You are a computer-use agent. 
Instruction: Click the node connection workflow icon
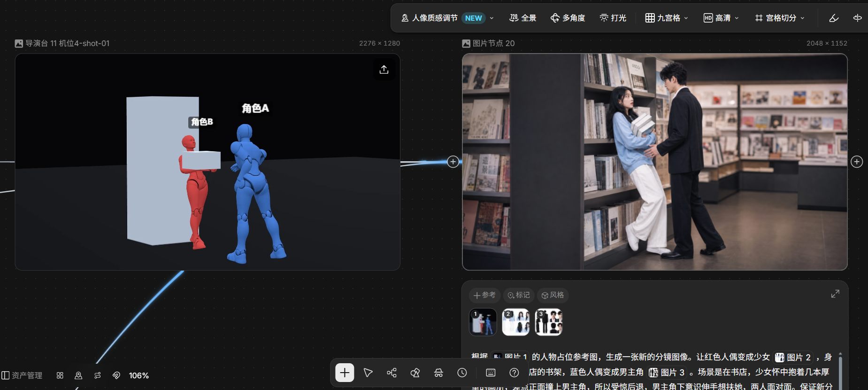pyautogui.click(x=392, y=373)
